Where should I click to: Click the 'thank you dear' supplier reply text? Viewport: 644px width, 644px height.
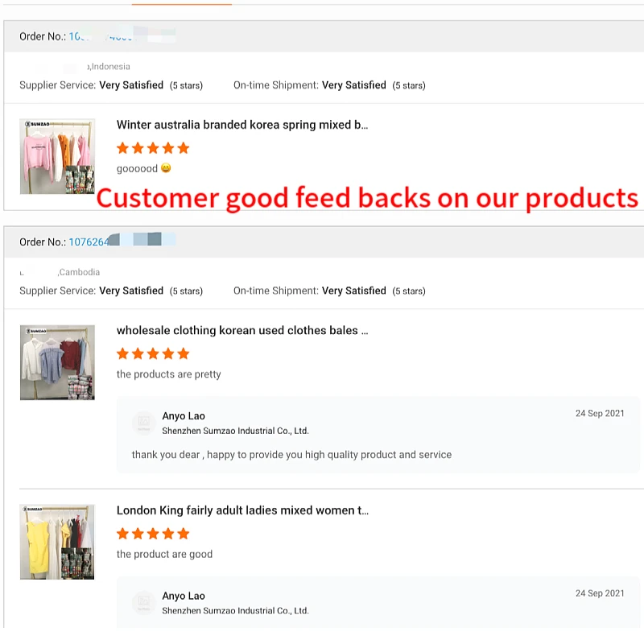[291, 455]
